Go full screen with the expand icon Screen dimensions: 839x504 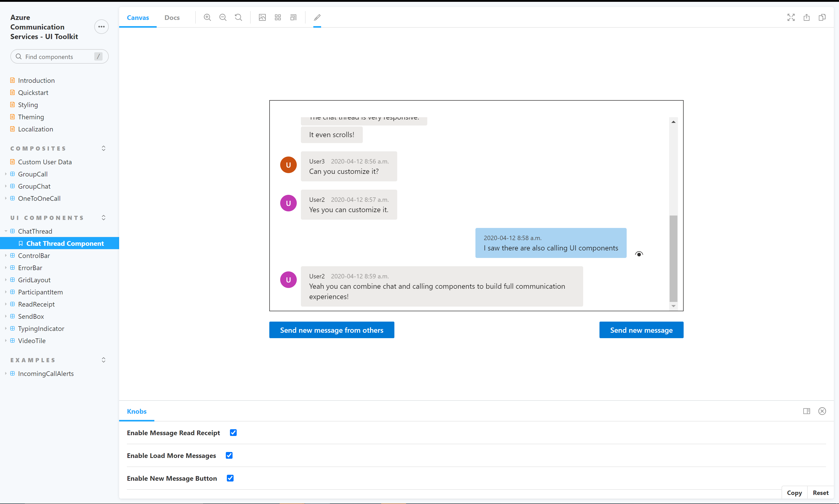[x=791, y=17]
